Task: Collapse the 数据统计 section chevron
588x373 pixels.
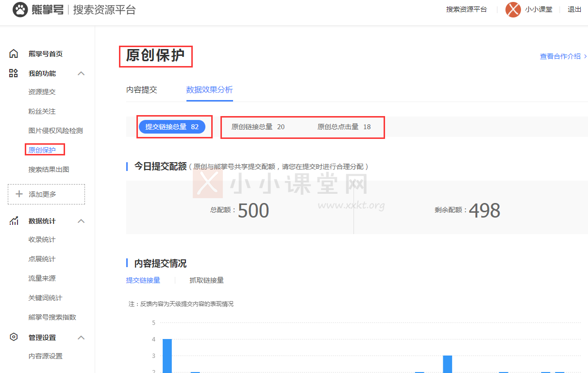Action: point(81,221)
